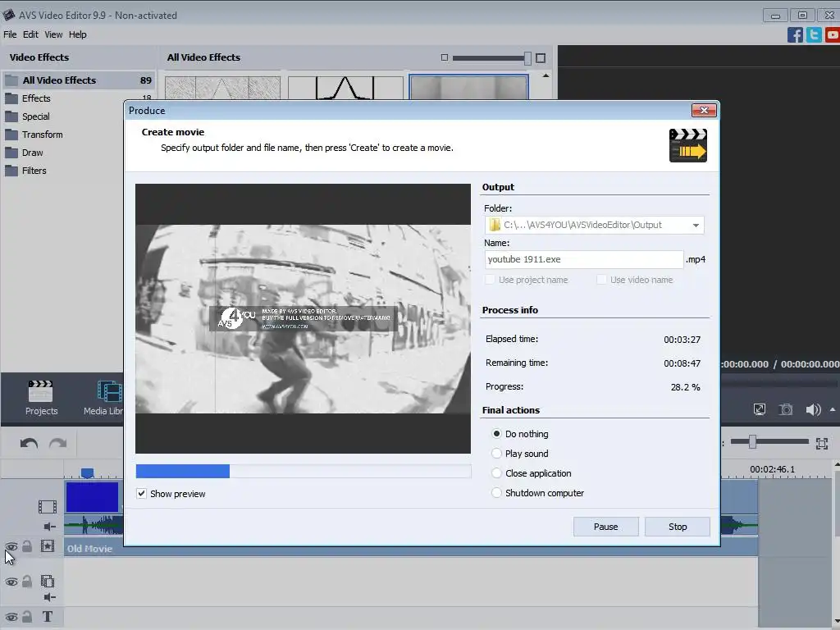Select the highlighted third effect thumbnail

click(468, 87)
